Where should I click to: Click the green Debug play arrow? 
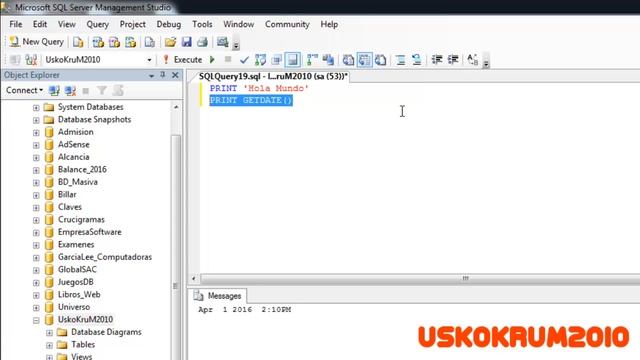pos(212,60)
